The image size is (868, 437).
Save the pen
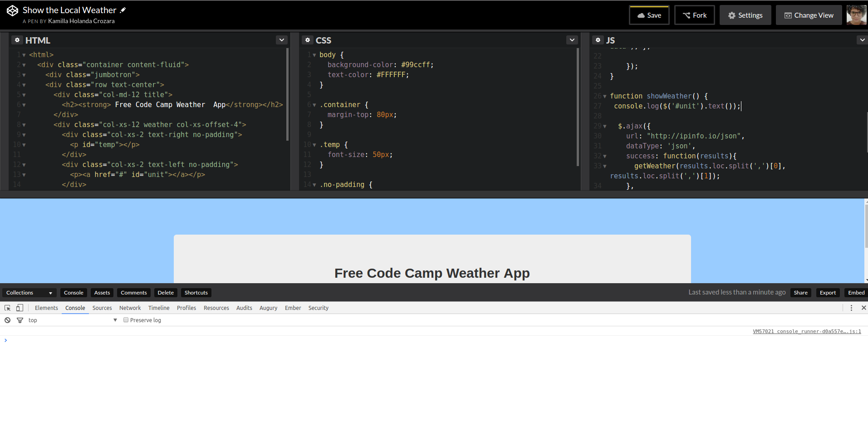(x=649, y=15)
